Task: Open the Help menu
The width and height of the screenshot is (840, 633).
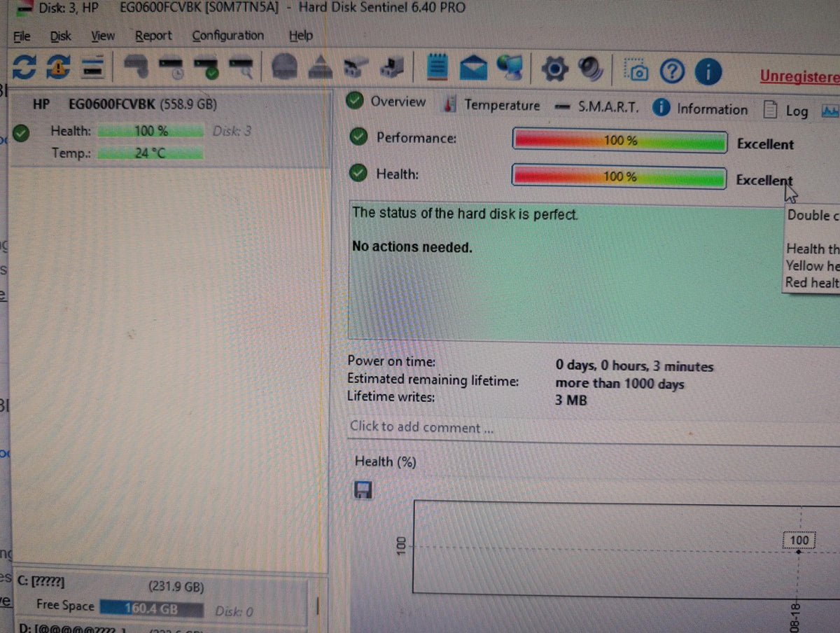Action: 301,35
